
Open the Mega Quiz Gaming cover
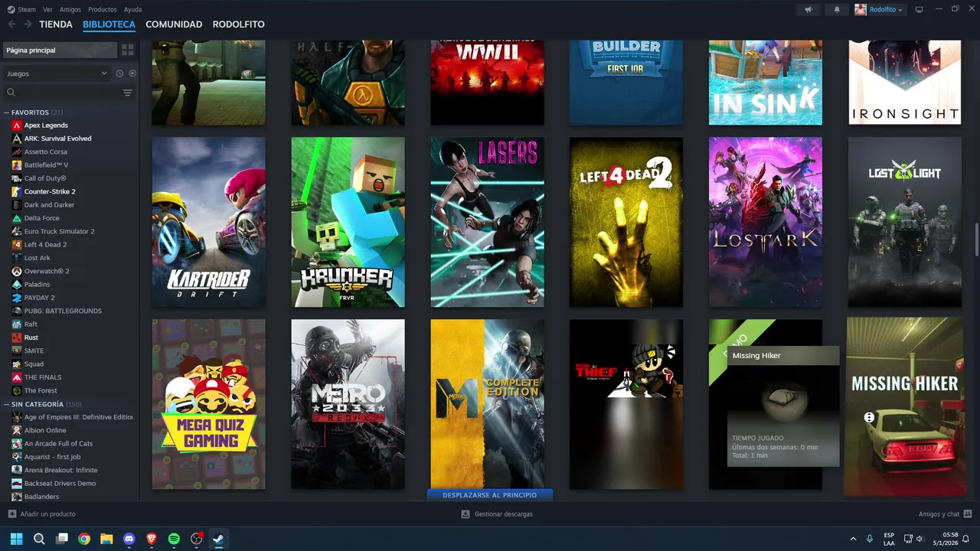[209, 404]
